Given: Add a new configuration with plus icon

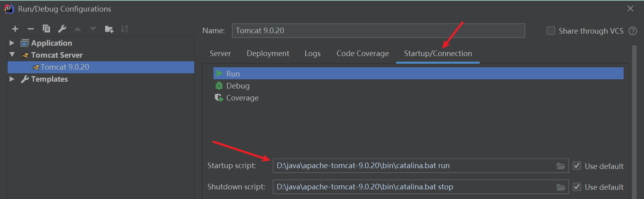Looking at the screenshot, I should [15, 29].
